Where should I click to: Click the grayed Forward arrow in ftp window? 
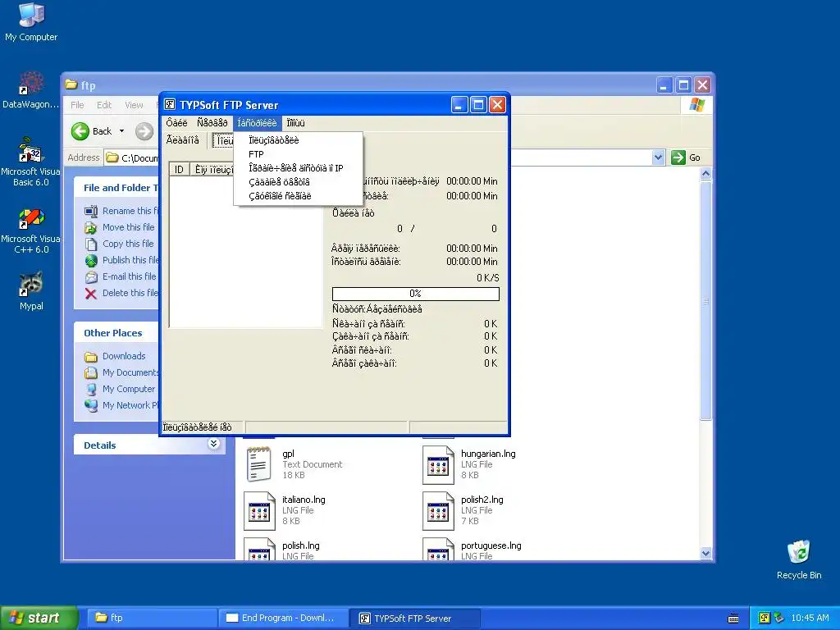click(x=144, y=131)
